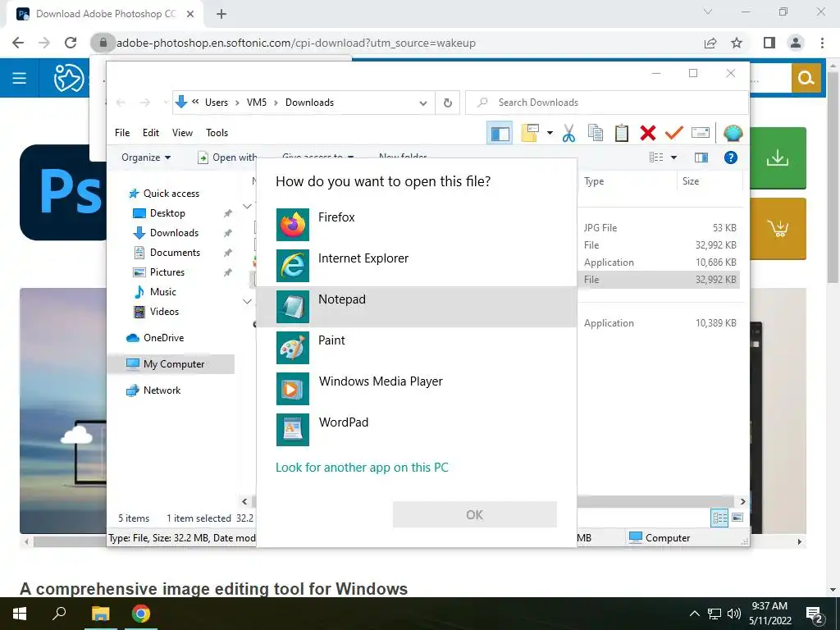This screenshot has width=840, height=630.
Task: Click the green download button on Softonic
Action: [x=778, y=158]
